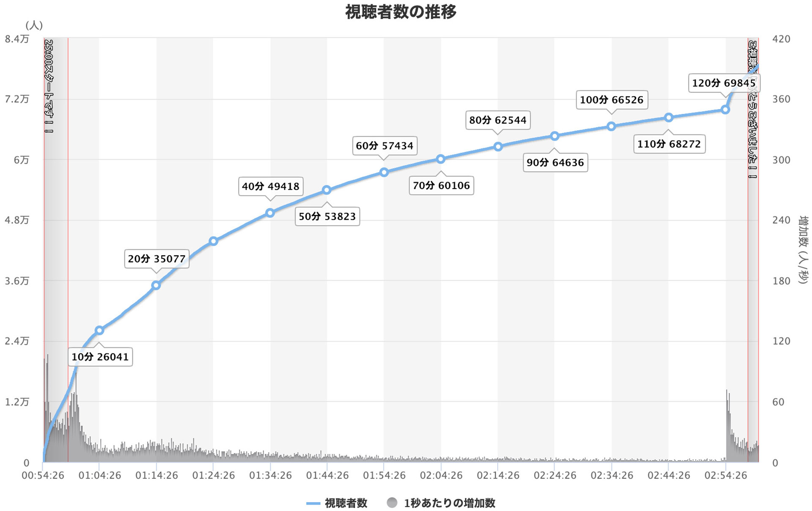Toggle the 視聴者数 legend line series
Image resolution: width=812 pixels, height=511 pixels.
pyautogui.click(x=346, y=503)
